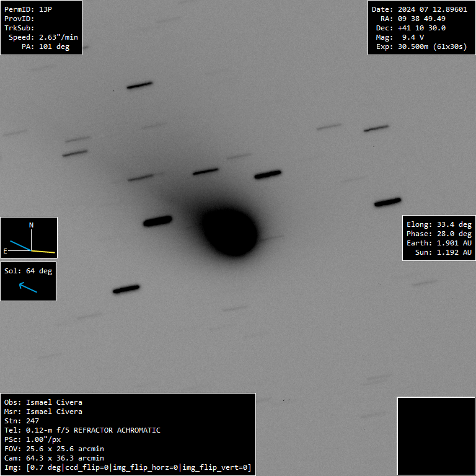
Task: Click the 'Tel: 0.12-m f/5 REFRACTOR ACHROMATIC' line
Action: tap(82, 431)
